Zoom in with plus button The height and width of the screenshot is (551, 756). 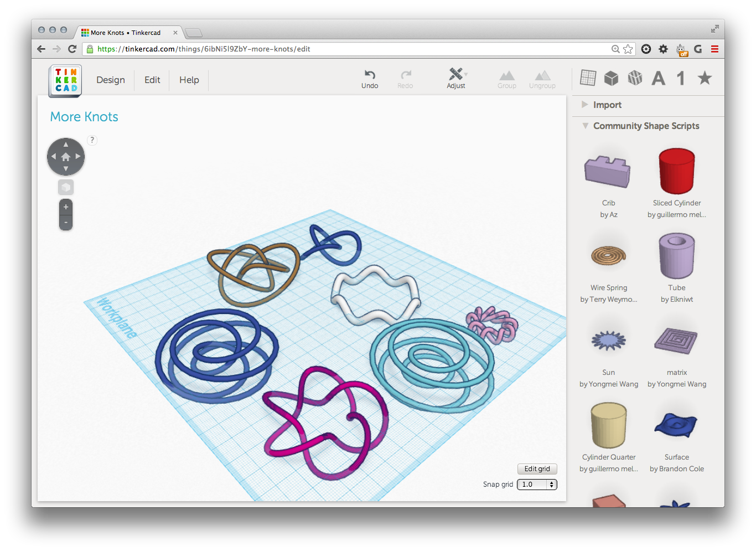pyautogui.click(x=66, y=207)
